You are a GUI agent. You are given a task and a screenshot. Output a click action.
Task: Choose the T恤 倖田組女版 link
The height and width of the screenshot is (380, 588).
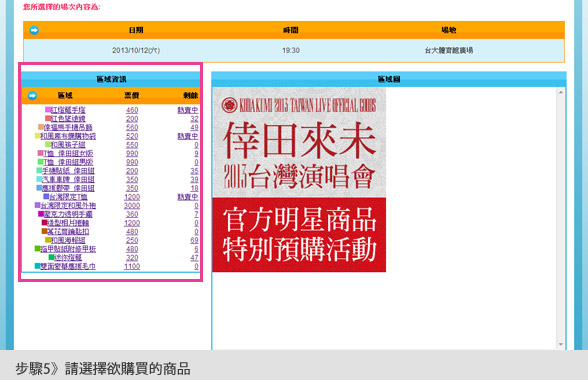click(x=68, y=153)
